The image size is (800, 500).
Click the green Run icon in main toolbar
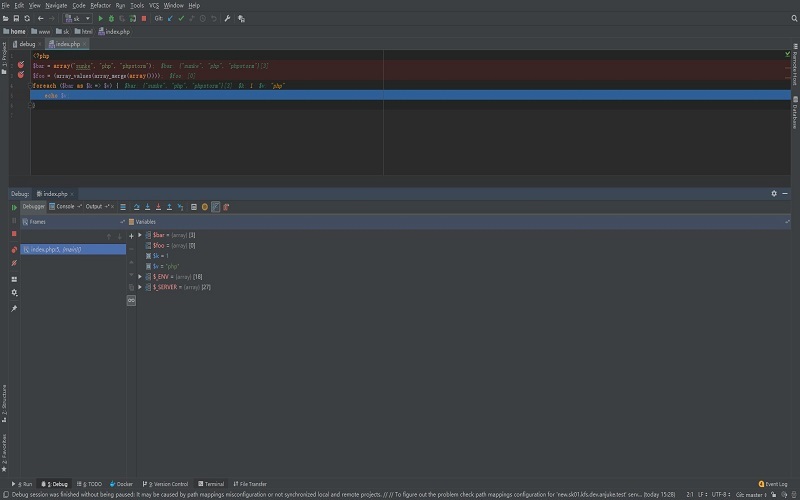[100, 18]
